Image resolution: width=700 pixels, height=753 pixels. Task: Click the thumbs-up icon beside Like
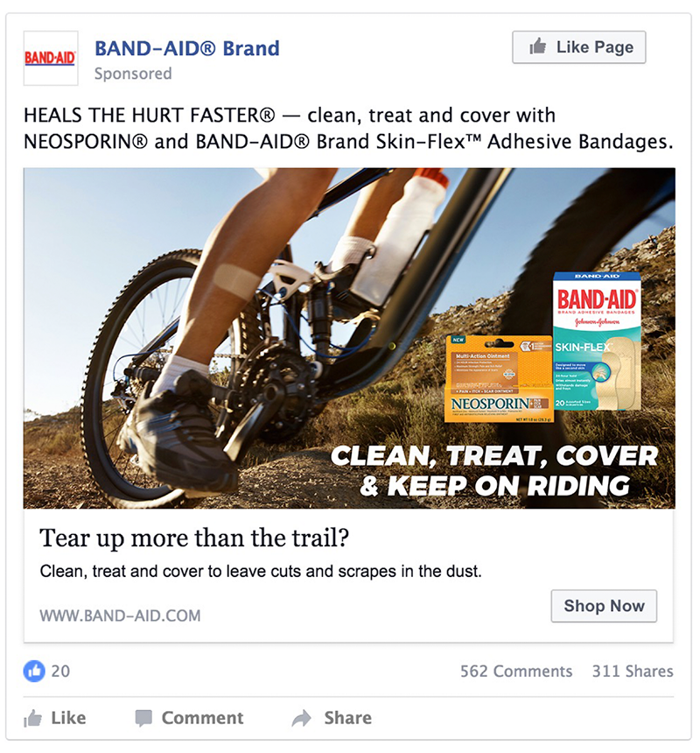(32, 719)
